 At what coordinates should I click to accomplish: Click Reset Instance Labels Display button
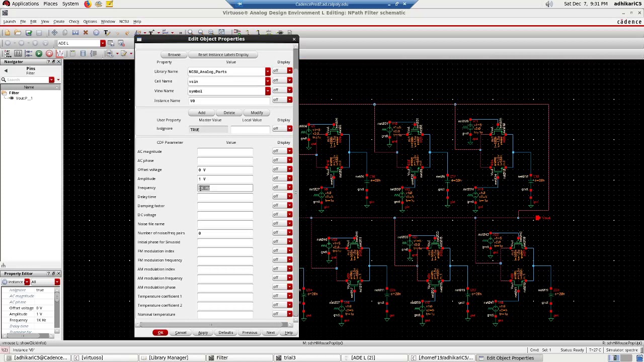coord(223,54)
